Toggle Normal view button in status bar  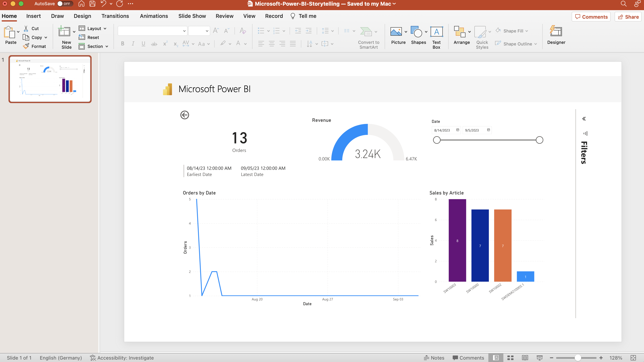tap(496, 358)
